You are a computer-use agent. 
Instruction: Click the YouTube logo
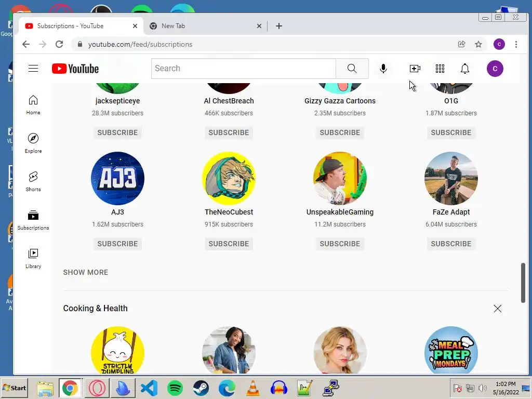click(x=75, y=69)
